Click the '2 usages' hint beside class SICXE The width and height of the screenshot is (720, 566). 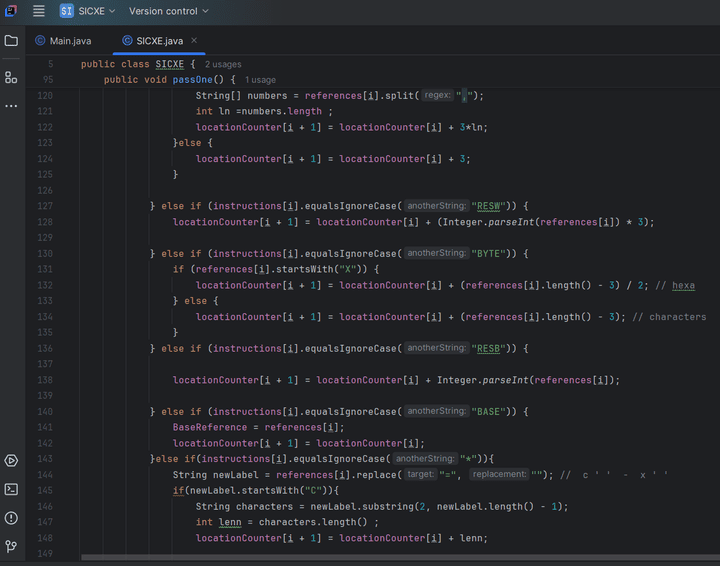coord(223,64)
